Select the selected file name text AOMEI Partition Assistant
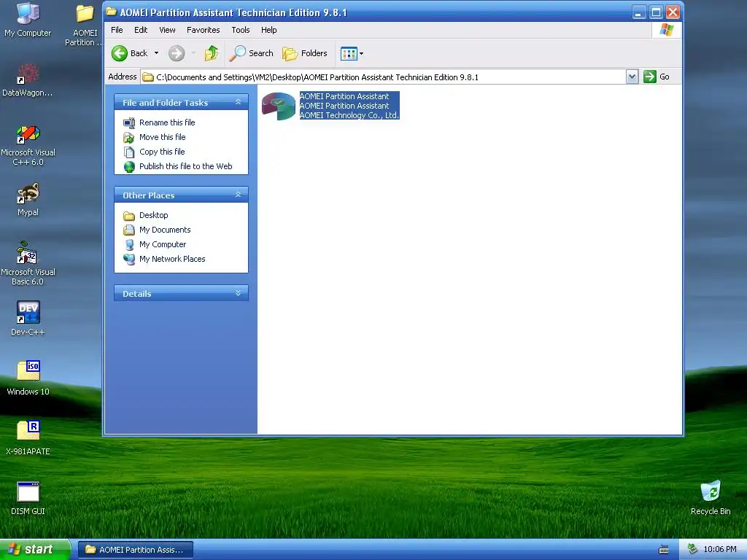Viewport: 747px width, 560px height. point(344,96)
